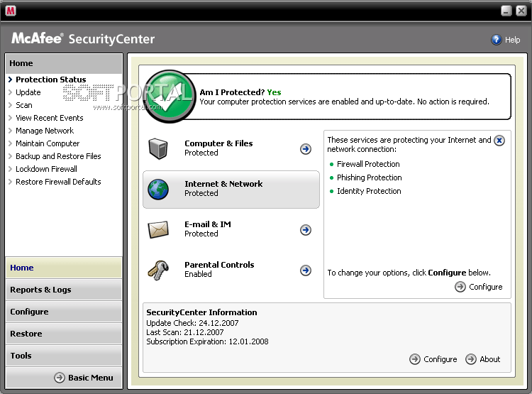Viewport: 532px width, 394px height.
Task: Click the E-mail & IM envelope icon
Action: [x=158, y=229]
